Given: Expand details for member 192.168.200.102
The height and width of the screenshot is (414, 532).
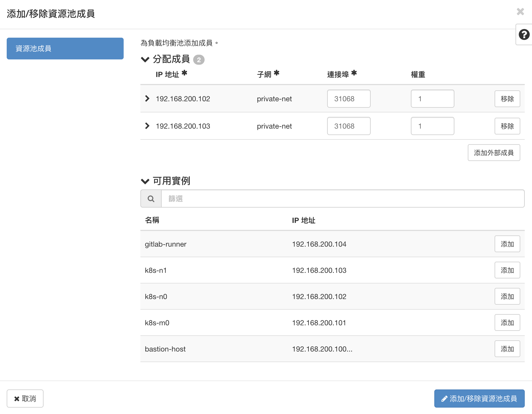Looking at the screenshot, I should 147,98.
